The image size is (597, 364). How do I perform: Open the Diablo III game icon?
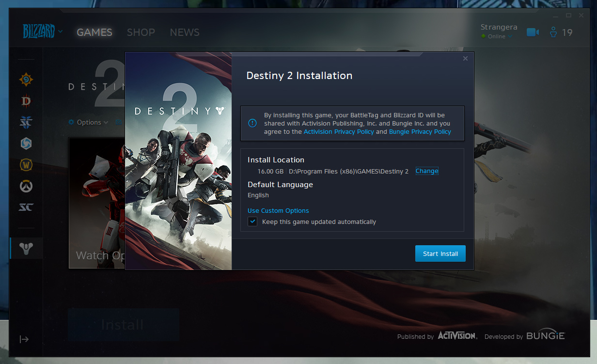26,101
